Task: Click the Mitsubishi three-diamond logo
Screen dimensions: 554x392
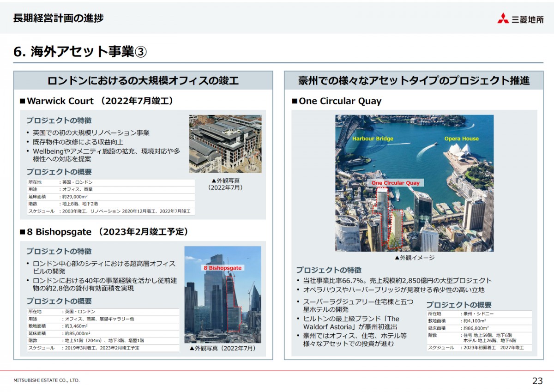Action: point(503,18)
